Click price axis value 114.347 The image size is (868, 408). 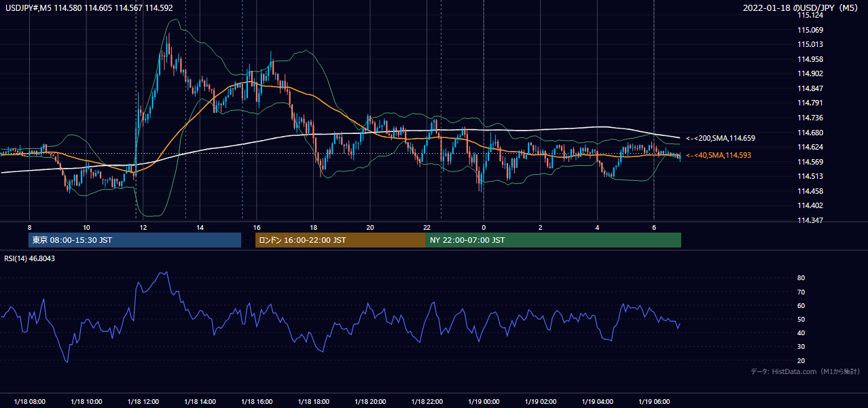pyautogui.click(x=810, y=220)
